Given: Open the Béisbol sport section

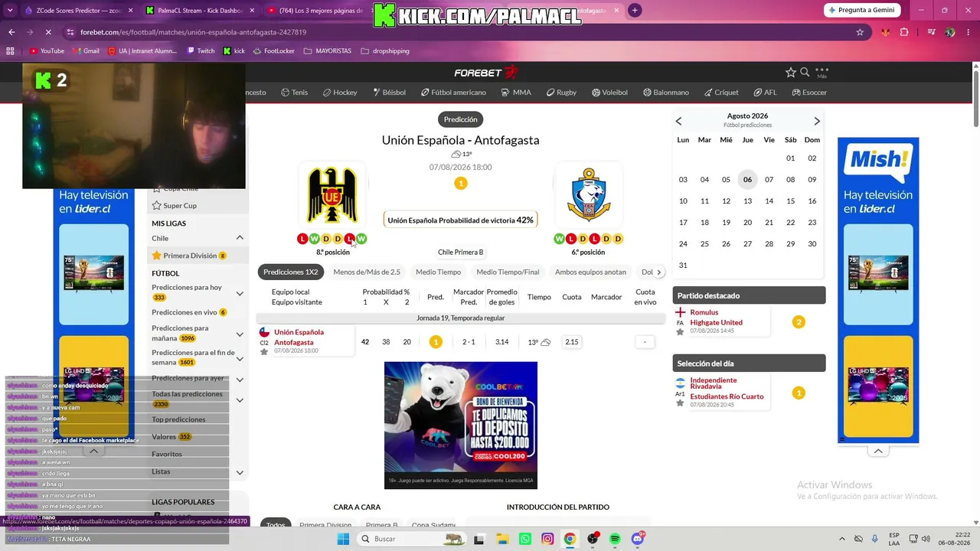Looking at the screenshot, I should click(389, 93).
